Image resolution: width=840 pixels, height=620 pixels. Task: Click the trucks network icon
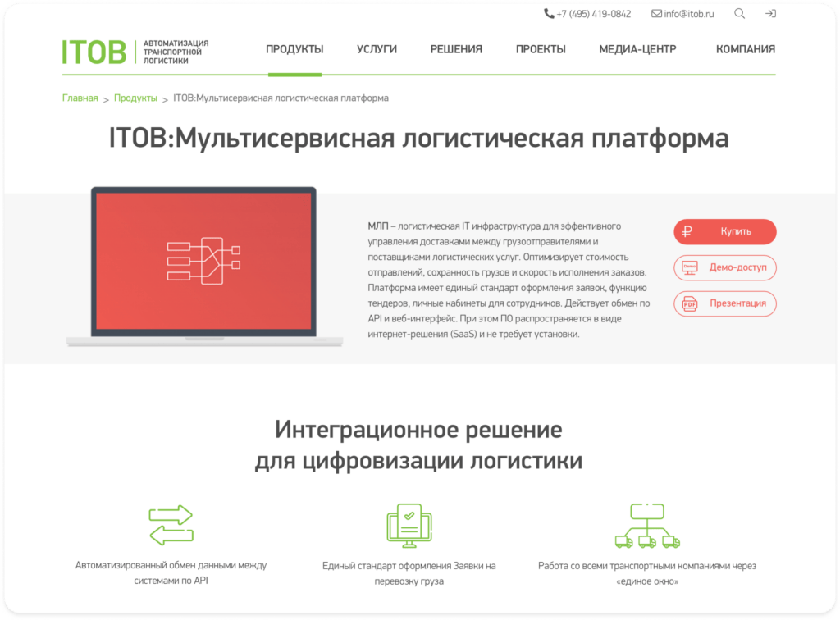(x=647, y=526)
